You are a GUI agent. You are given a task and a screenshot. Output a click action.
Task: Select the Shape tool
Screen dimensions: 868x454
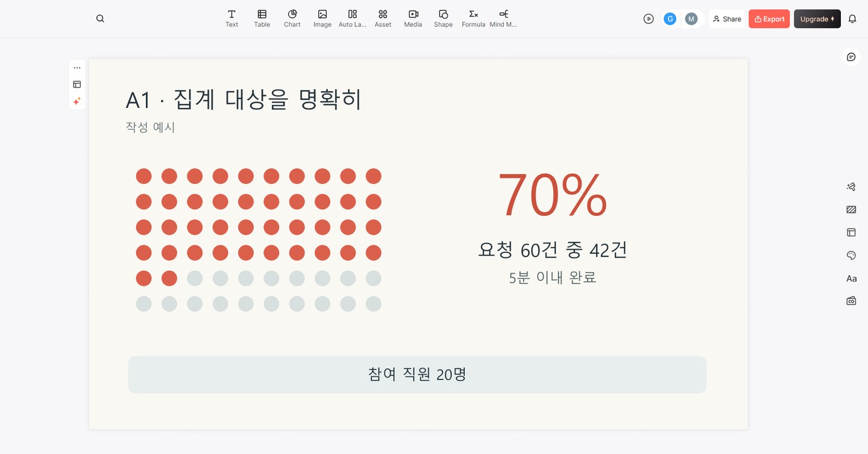443,19
